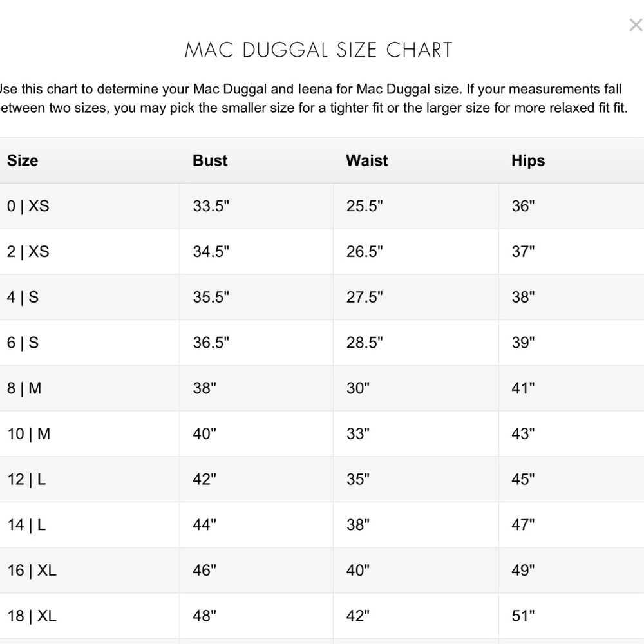This screenshot has height=644, width=644.
Task: Select the 10 | M size row label
Action: tap(28, 434)
